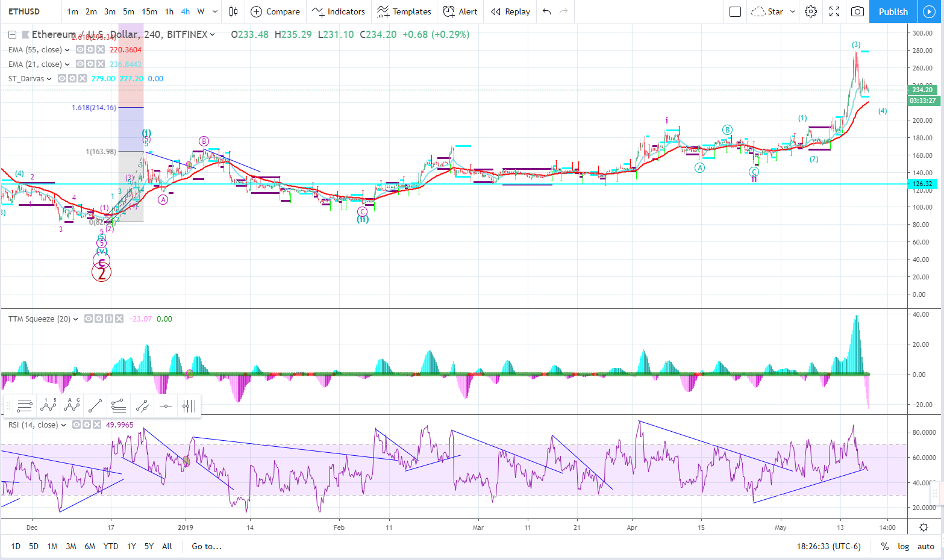This screenshot has width=944, height=560.
Task: Select the W weekly timeframe
Action: pyautogui.click(x=201, y=11)
